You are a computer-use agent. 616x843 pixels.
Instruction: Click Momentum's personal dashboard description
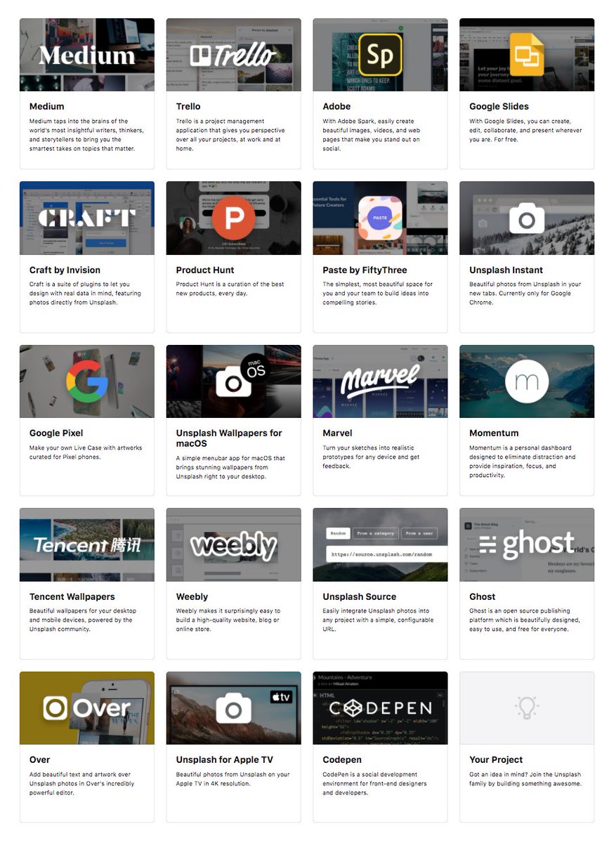click(523, 462)
